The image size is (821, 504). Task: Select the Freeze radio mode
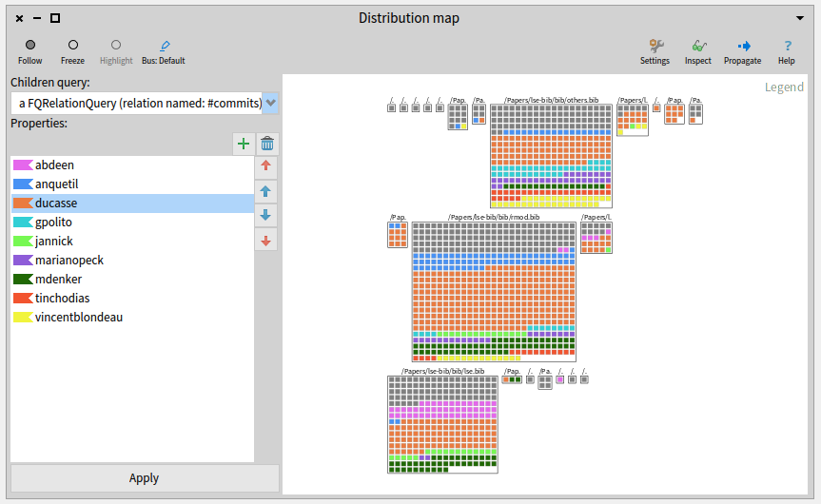[73, 51]
